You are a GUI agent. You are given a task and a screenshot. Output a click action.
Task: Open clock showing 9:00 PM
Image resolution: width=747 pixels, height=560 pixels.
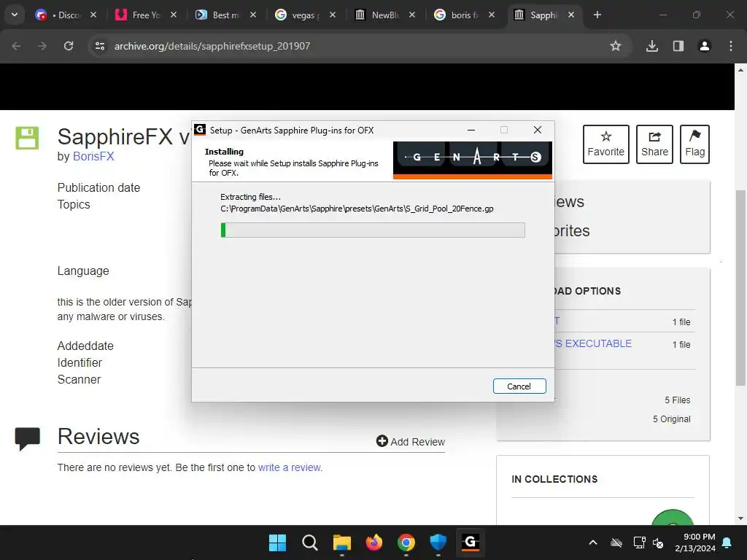coord(695,542)
